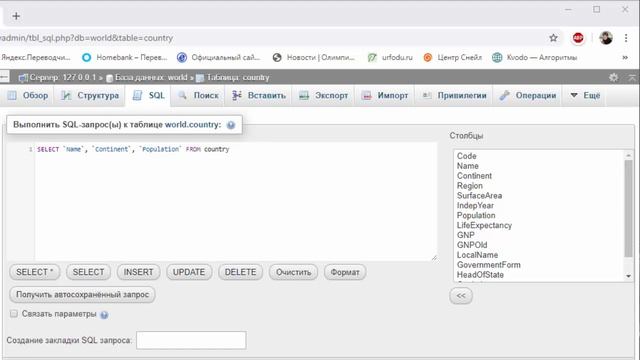This screenshot has width=640, height=360.
Task: Open the Официальный сайт bookmark
Action: pyautogui.click(x=218, y=58)
